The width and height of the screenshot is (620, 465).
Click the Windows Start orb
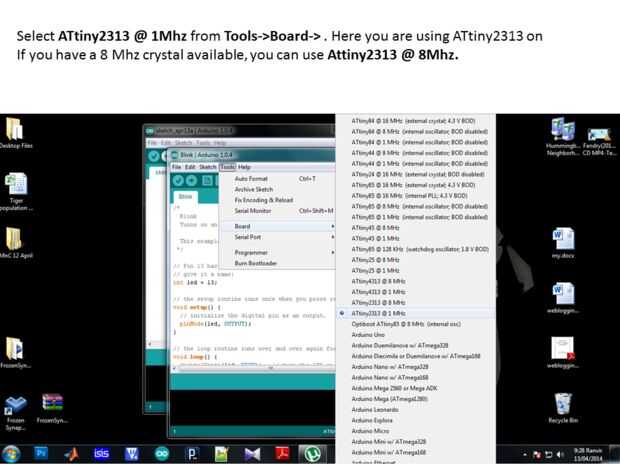(11, 454)
